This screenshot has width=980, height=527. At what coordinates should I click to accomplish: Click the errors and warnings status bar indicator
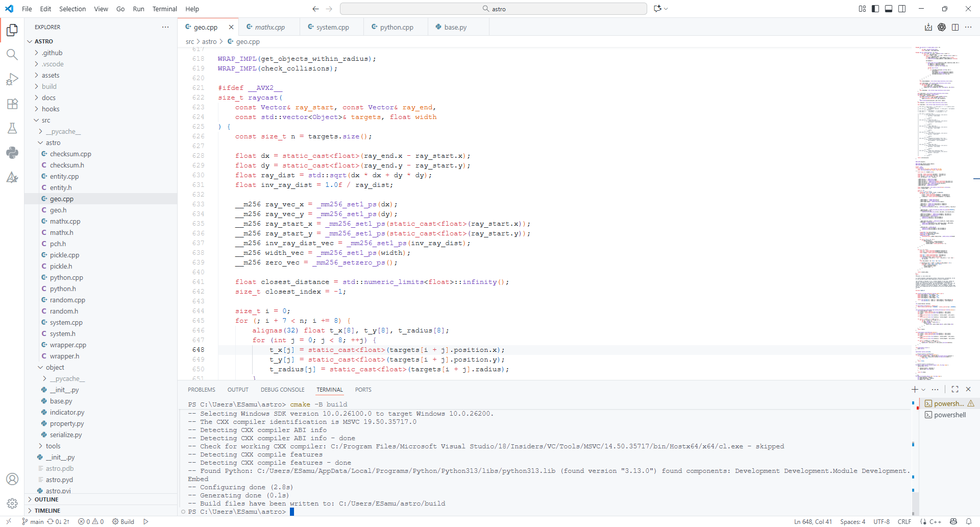pyautogui.click(x=91, y=521)
